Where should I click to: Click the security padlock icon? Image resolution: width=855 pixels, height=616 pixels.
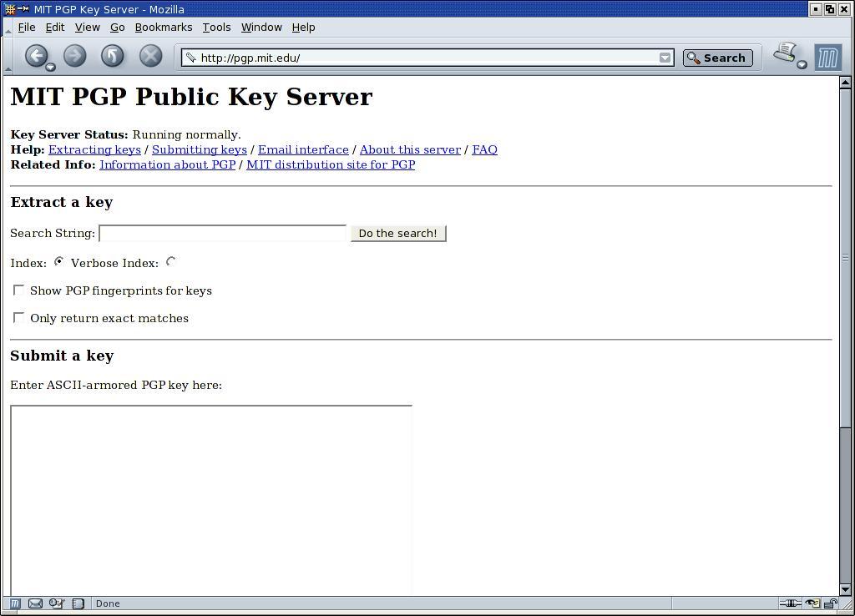point(831,603)
